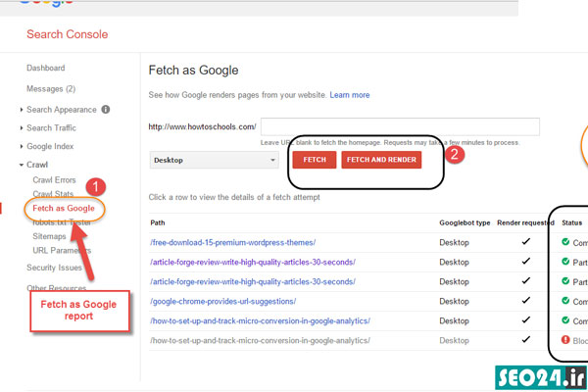588x392 pixels.
Task: Click green status icon for google-chrome-provides-url-suggestions row
Action: (x=565, y=301)
